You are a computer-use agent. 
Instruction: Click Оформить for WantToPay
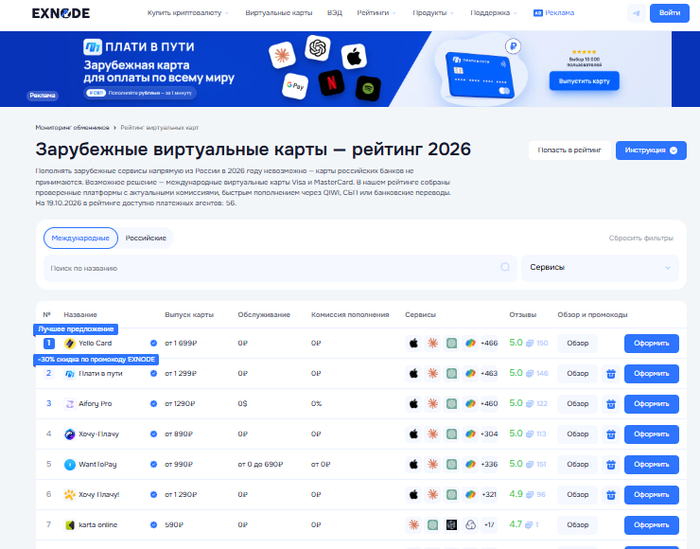pyautogui.click(x=651, y=465)
